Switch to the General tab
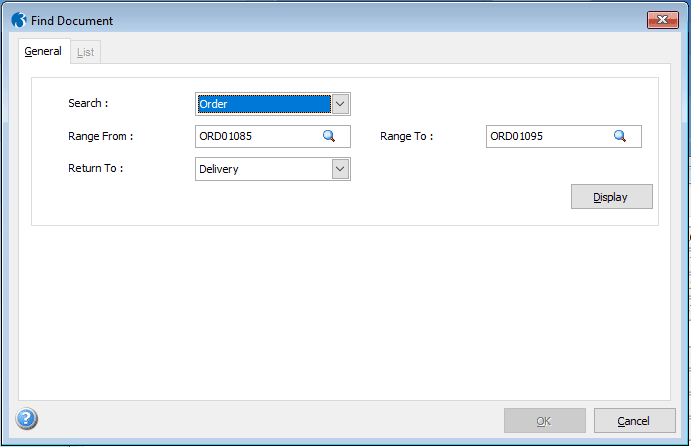Image resolution: width=691 pixels, height=447 pixels. pos(43,51)
